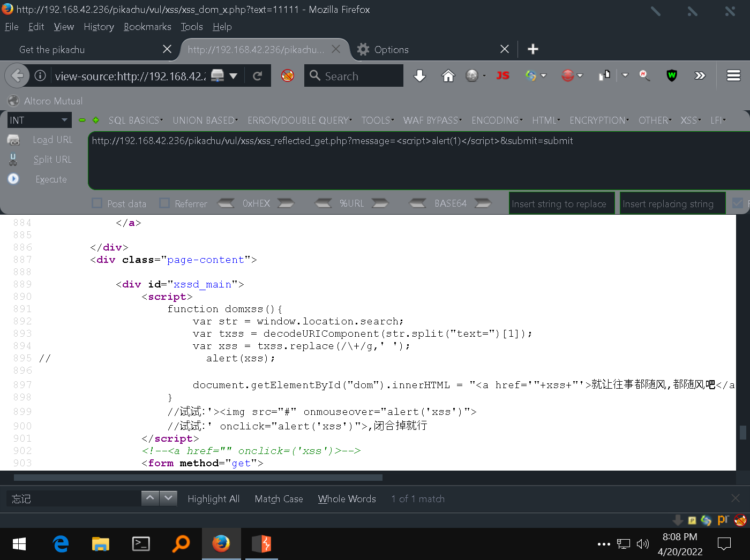Screen dimensions: 750x560
Task: Open the notification center
Action: 724,544
